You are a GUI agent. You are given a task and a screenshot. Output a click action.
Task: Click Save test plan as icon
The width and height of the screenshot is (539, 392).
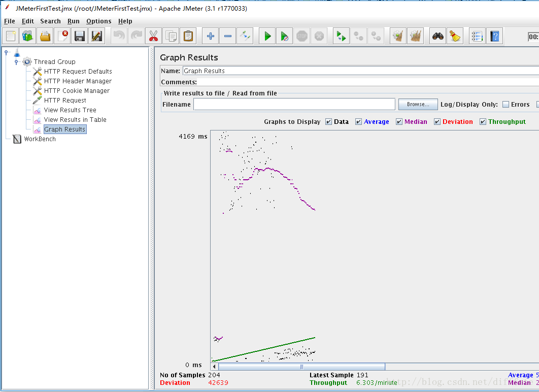[x=97, y=36]
